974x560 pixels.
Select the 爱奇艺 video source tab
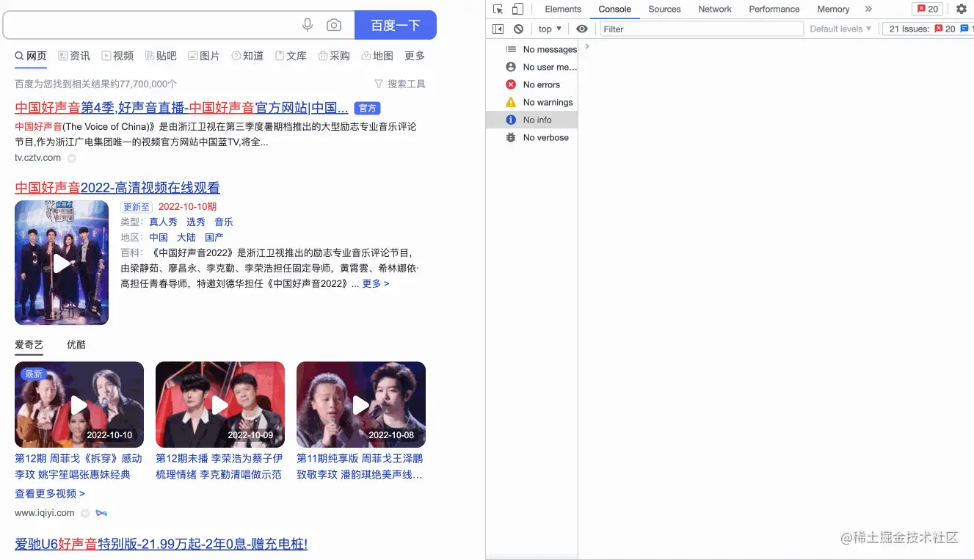click(29, 345)
